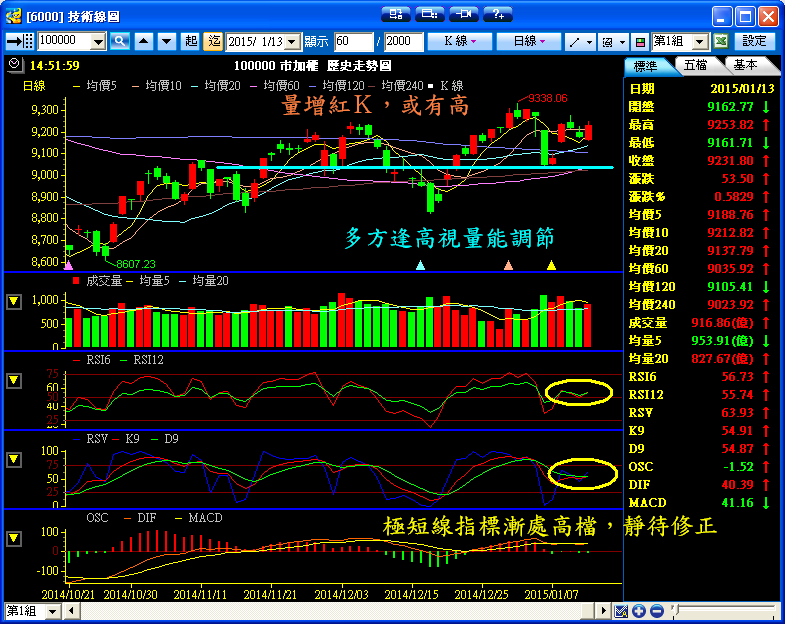The height and width of the screenshot is (624, 785).
Task: Open the K線 chart type dropdown
Action: 459,41
